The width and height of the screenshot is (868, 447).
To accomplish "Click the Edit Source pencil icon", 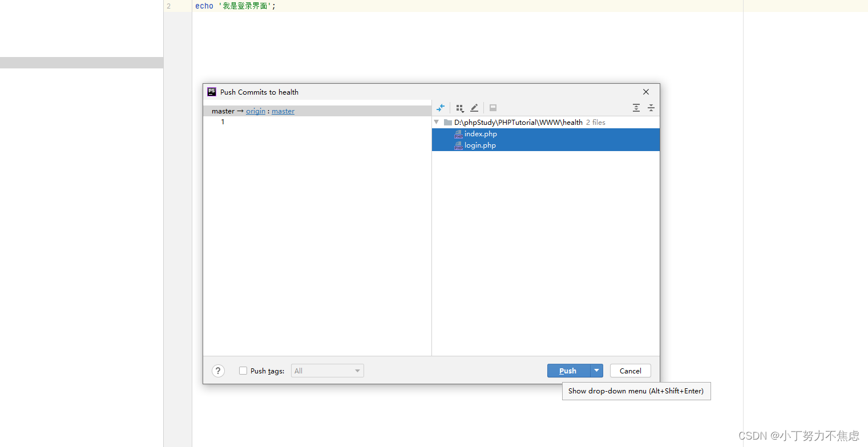I will pos(474,108).
